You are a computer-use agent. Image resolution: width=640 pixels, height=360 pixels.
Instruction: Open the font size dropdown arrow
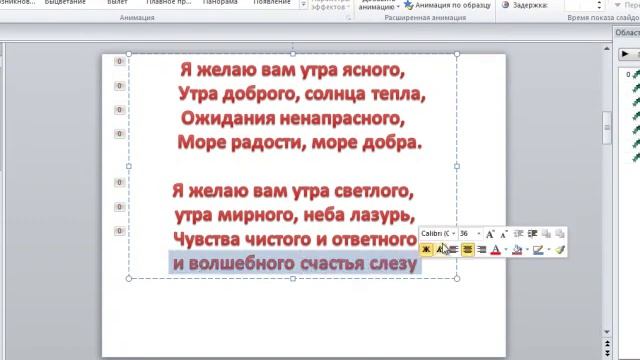pyautogui.click(x=479, y=234)
